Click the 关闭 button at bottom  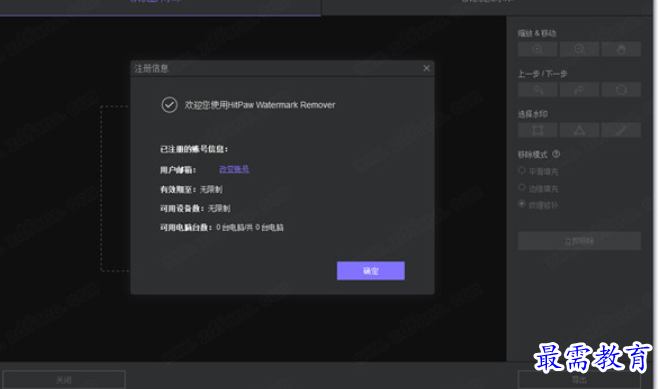click(64, 380)
